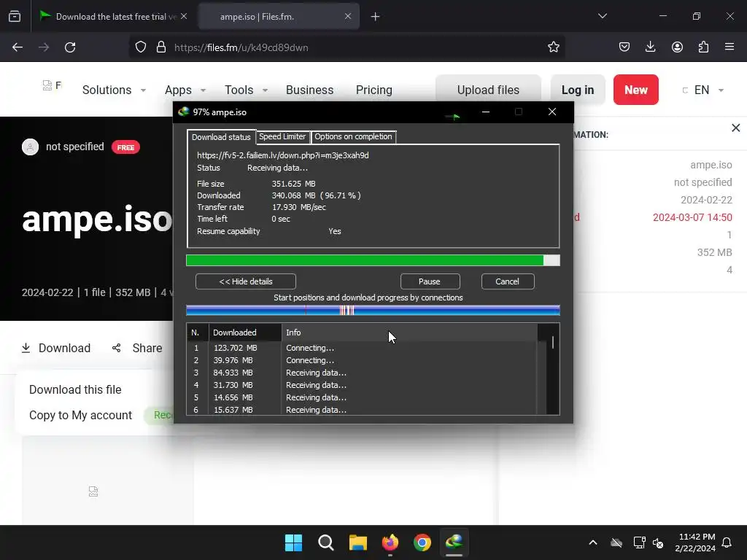This screenshot has width=747, height=560.
Task: Open Internet Download Manager taskbar icon
Action: click(454, 542)
